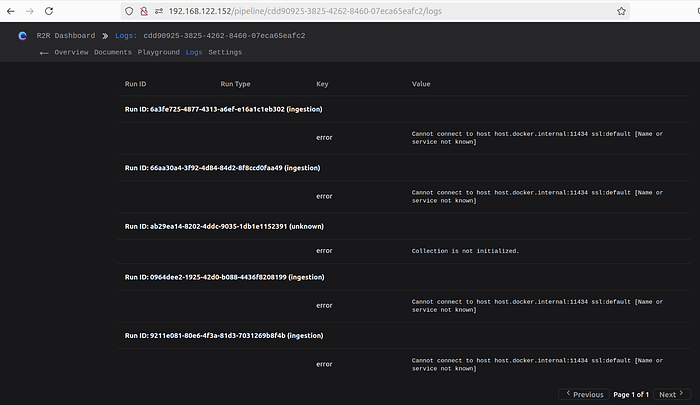Image resolution: width=700 pixels, height=405 pixels.
Task: Click the address bar URL field
Action: 375,11
